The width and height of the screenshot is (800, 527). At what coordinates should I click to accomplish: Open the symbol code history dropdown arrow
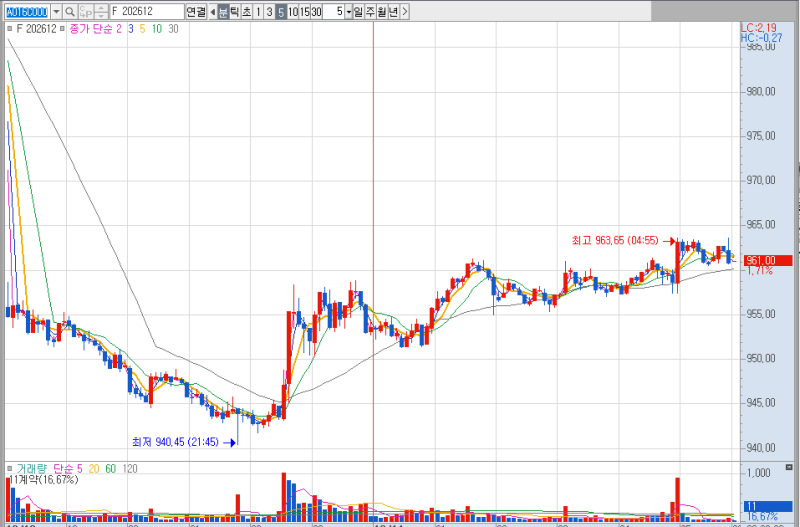click(x=57, y=11)
